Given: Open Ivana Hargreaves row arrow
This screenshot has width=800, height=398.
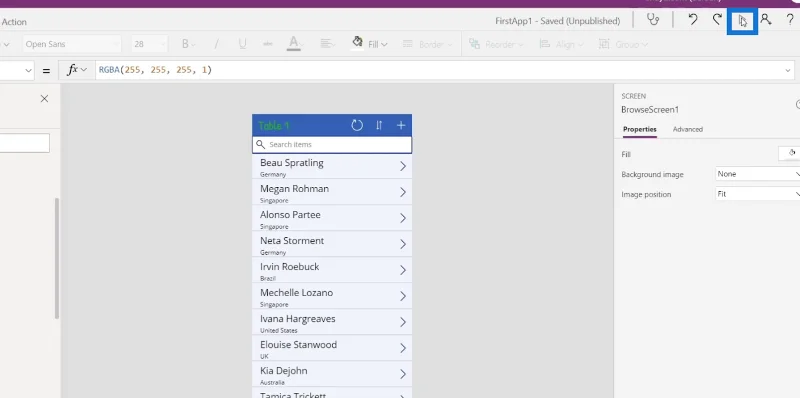Looking at the screenshot, I should [403, 322].
